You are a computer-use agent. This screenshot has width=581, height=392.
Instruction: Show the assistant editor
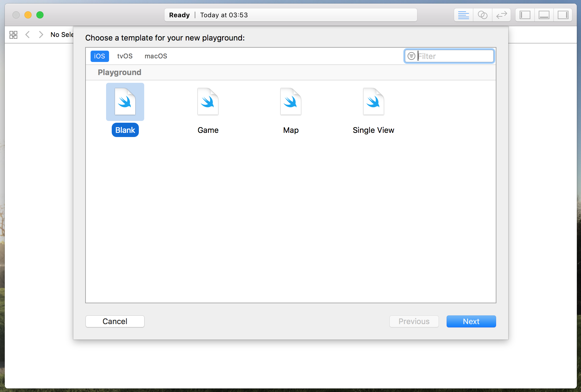(x=482, y=15)
